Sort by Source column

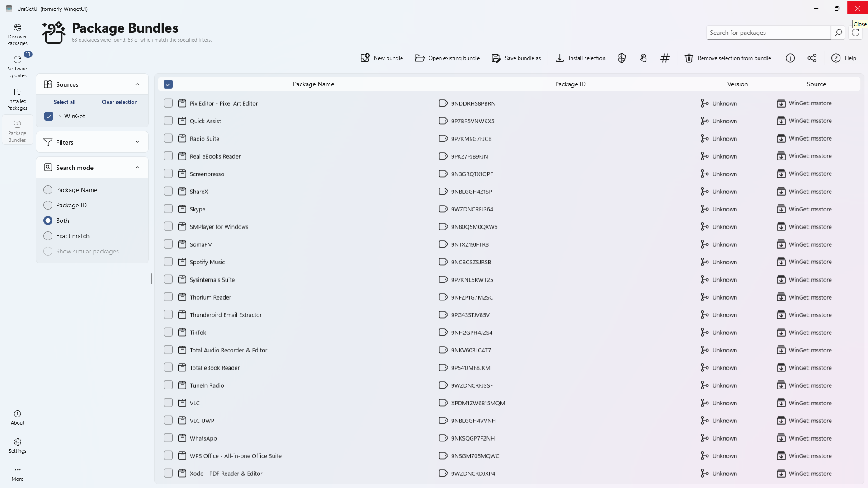tap(816, 84)
